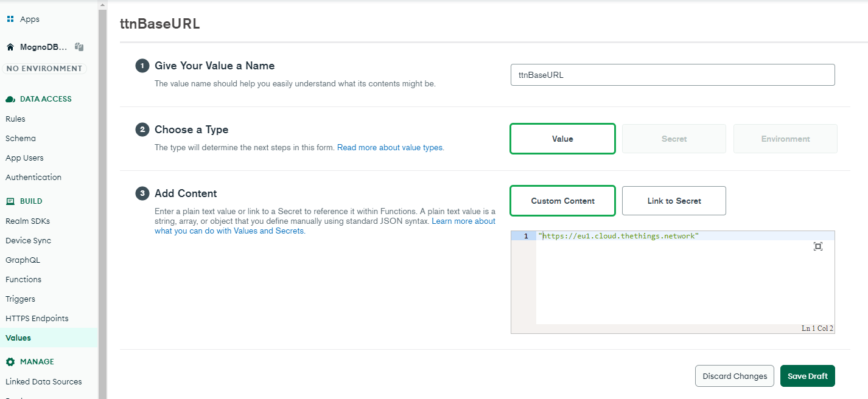Go to HTTPS Endpoints page
The height and width of the screenshot is (399, 868).
[x=37, y=318]
